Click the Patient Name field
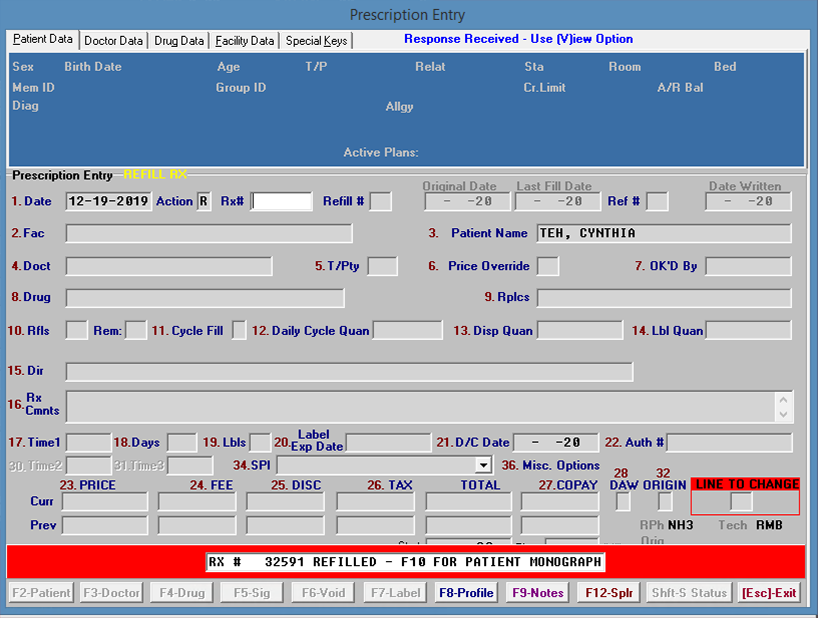This screenshot has height=618, width=818. click(x=663, y=233)
